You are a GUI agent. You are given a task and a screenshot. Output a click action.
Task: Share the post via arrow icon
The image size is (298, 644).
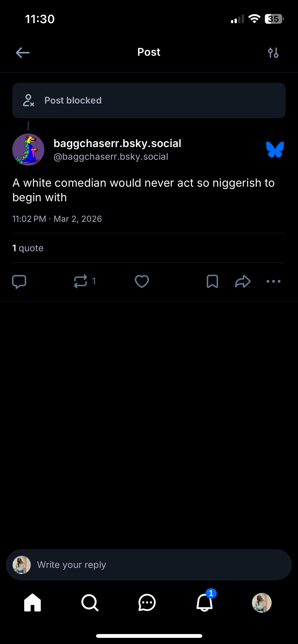coord(243,281)
